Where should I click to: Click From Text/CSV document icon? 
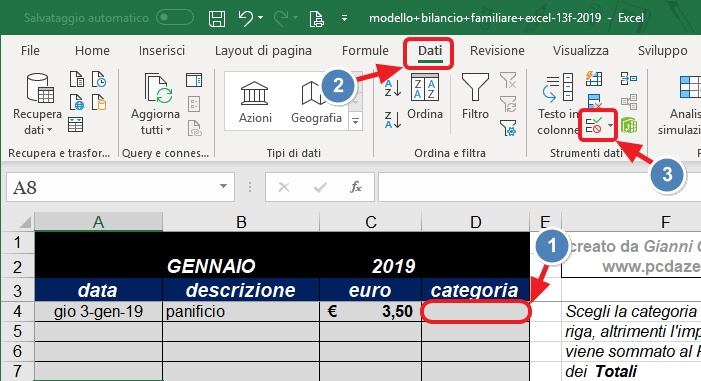[x=77, y=79]
